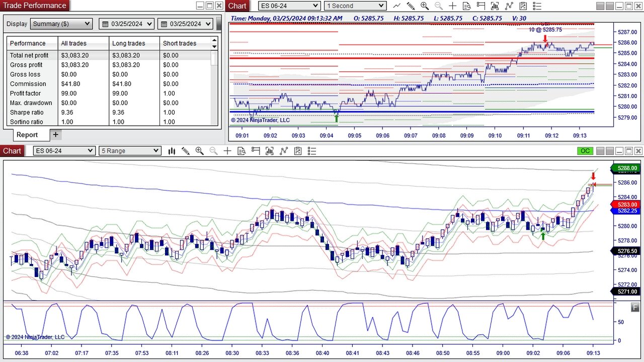
Task: Zoom out icon in top chart toolbar
Action: tap(439, 6)
